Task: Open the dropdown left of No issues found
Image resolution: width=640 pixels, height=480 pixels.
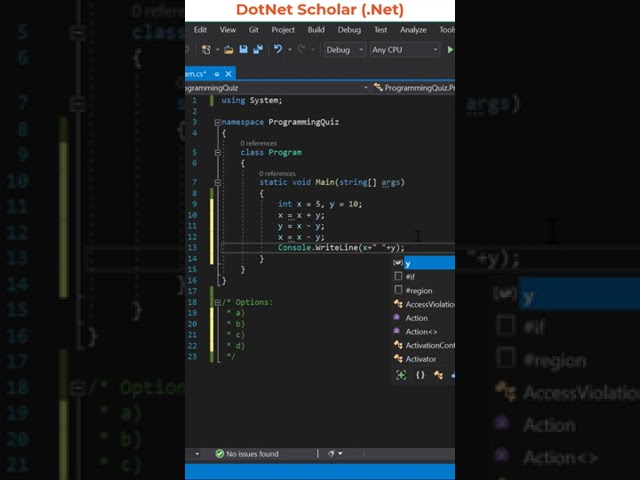Action: click(x=197, y=453)
